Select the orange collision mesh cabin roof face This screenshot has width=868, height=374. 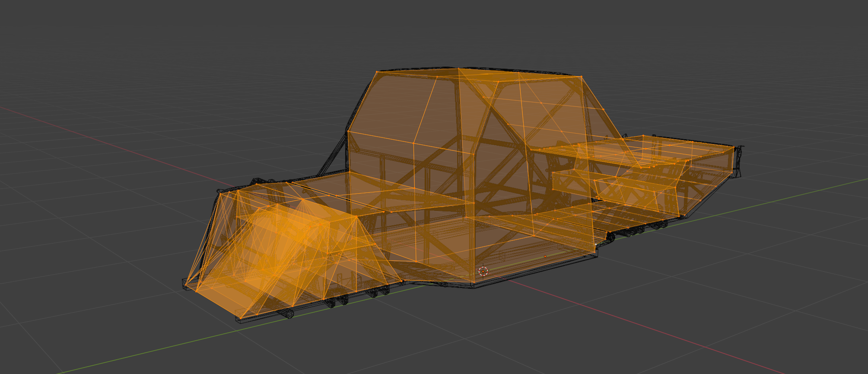click(x=479, y=75)
